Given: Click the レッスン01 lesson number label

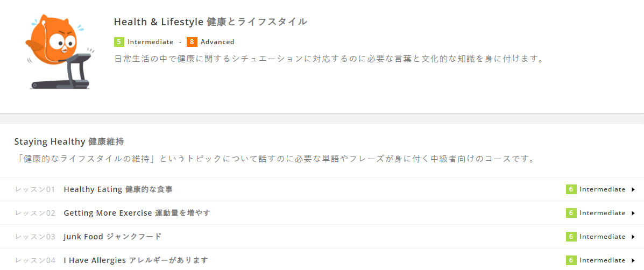Looking at the screenshot, I should (36, 189).
